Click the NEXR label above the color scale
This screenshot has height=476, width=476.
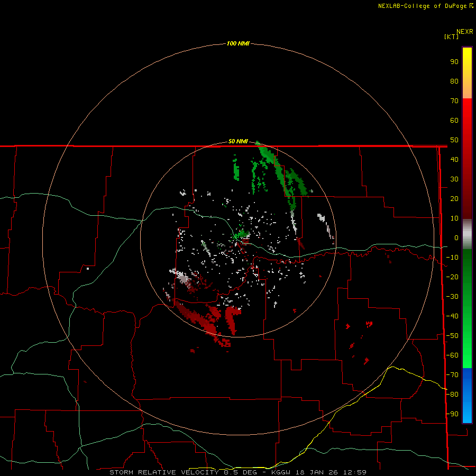465,32
